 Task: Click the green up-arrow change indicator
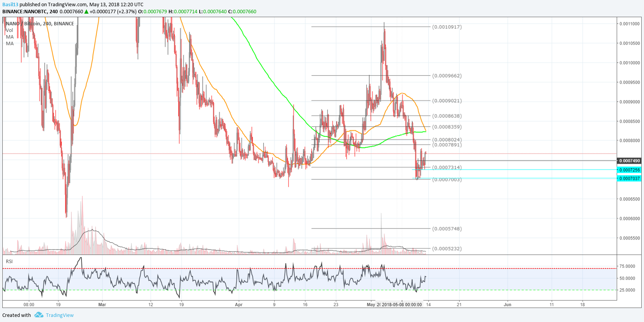[x=86, y=11]
